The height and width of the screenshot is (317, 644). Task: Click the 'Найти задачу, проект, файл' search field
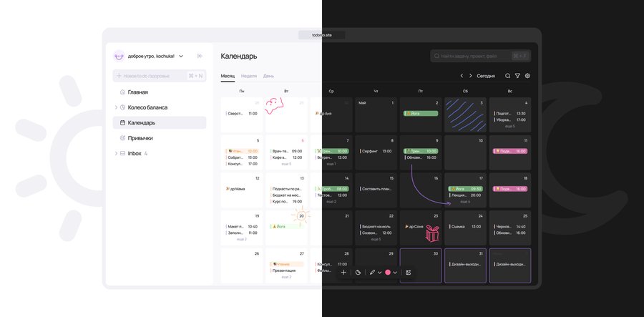click(481, 56)
